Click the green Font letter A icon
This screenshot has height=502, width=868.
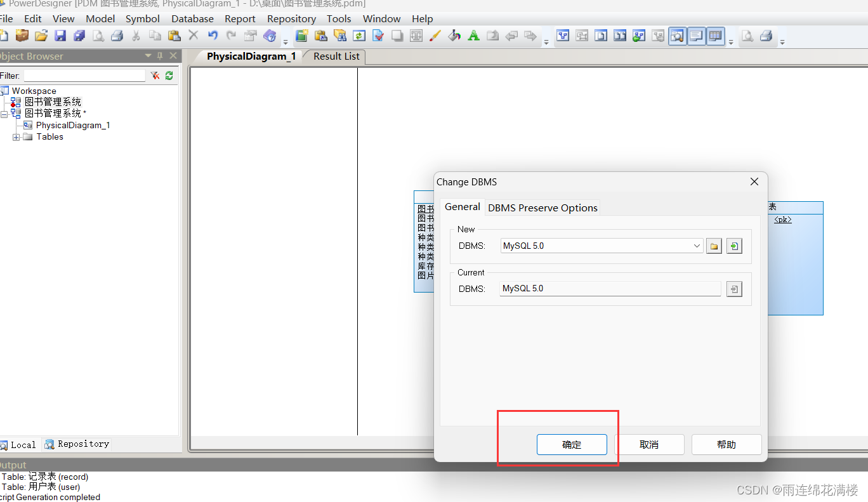(473, 36)
